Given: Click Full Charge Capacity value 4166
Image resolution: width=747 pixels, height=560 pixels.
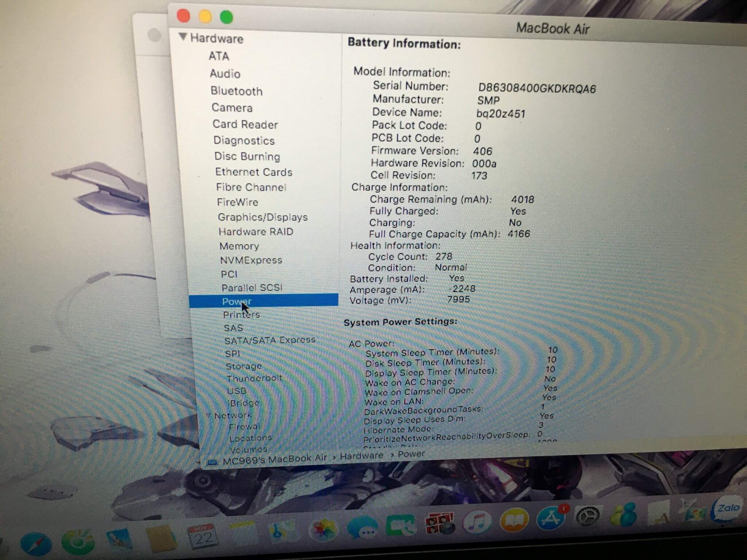Looking at the screenshot, I should pos(519,234).
